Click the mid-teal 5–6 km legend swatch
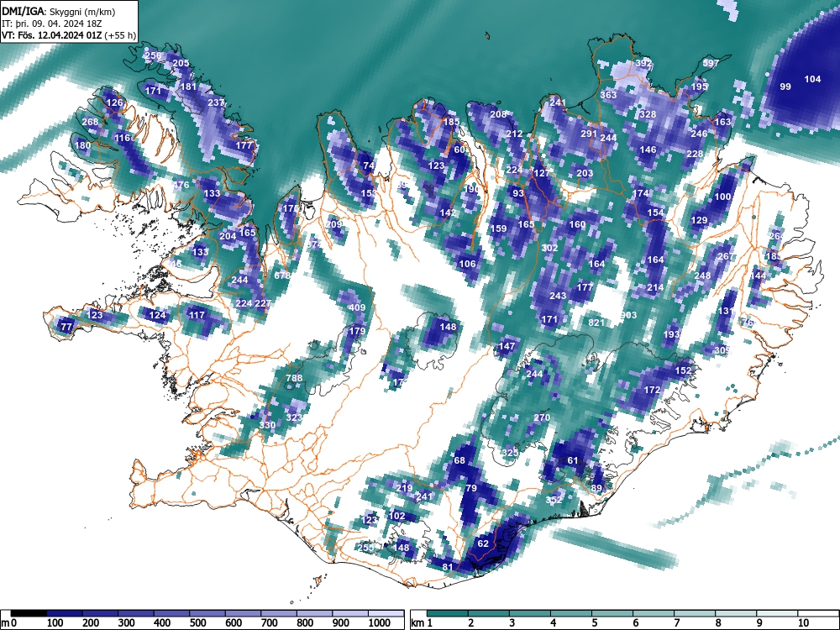 click(612, 613)
